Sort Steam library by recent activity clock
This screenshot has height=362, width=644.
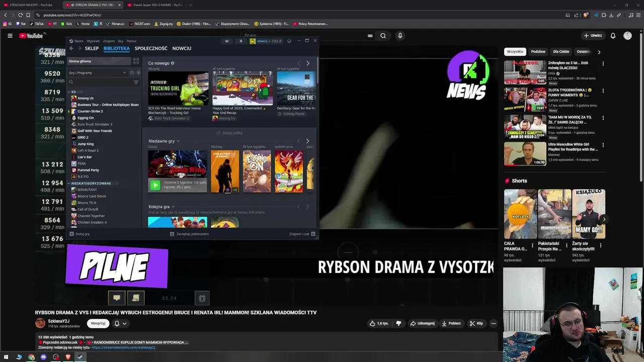(x=132, y=72)
